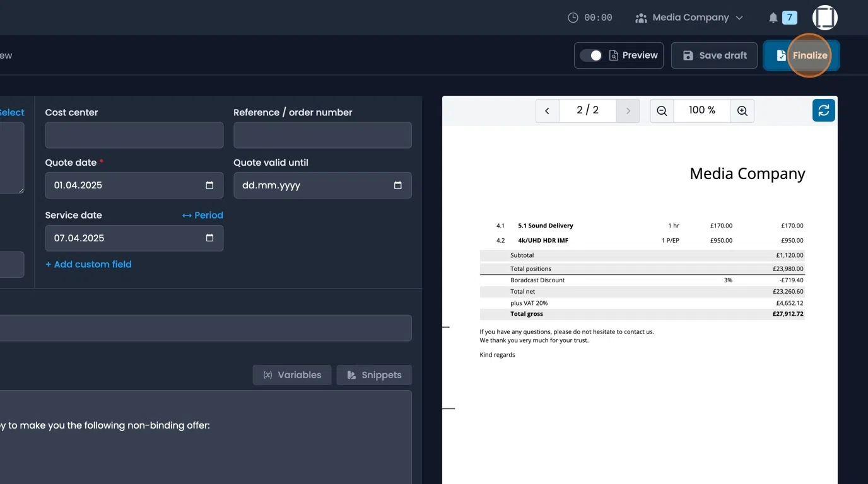Finalize the quote
The width and height of the screenshot is (868, 484).
click(x=801, y=55)
